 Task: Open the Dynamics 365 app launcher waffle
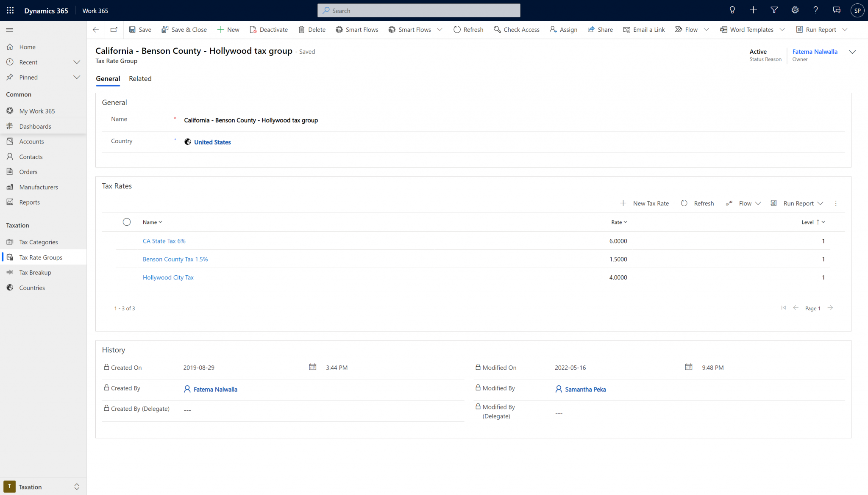10,11
